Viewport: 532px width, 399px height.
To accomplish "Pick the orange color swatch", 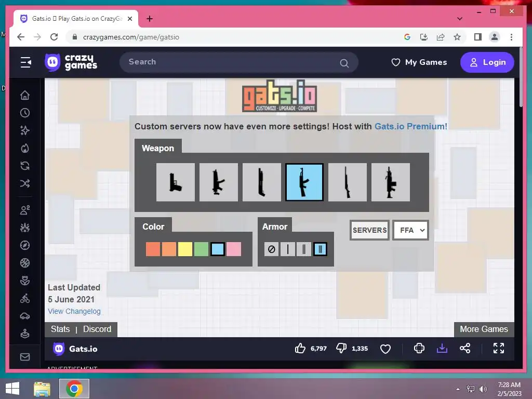I will tap(169, 249).
